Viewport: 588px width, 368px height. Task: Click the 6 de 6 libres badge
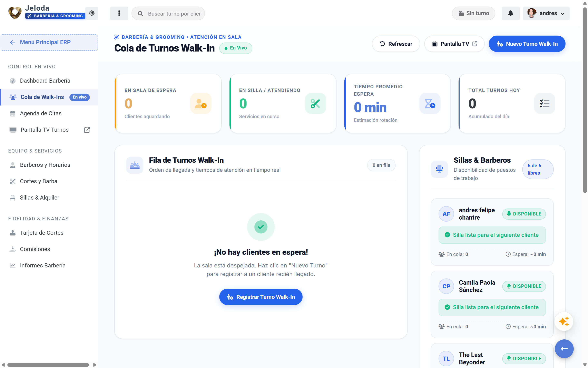tap(538, 169)
